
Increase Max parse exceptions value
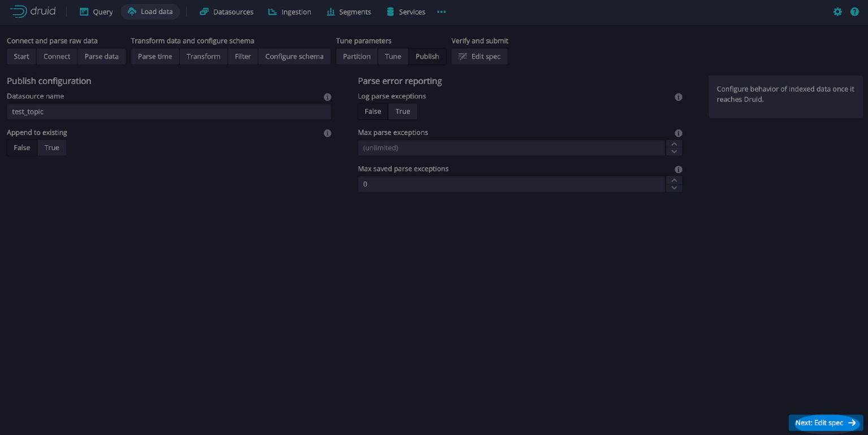674,144
